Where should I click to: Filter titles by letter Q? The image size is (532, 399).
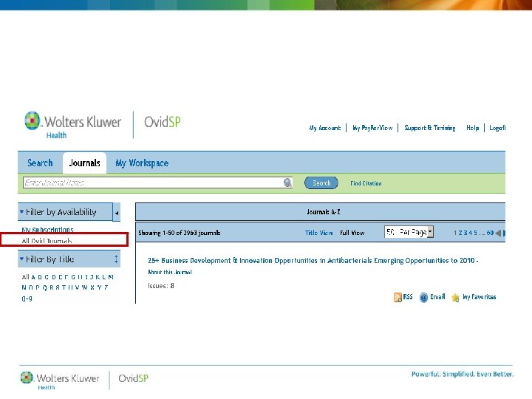coord(45,287)
